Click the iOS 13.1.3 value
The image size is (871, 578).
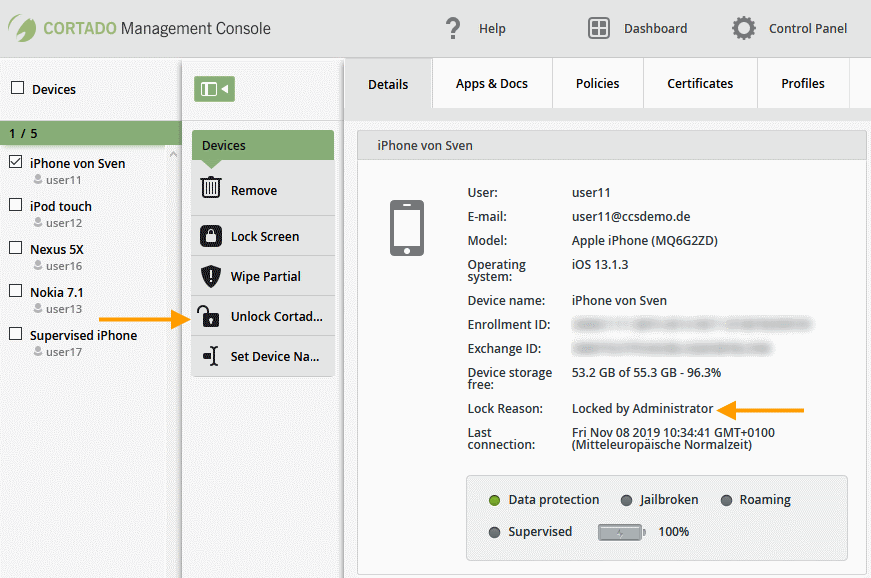coord(600,264)
